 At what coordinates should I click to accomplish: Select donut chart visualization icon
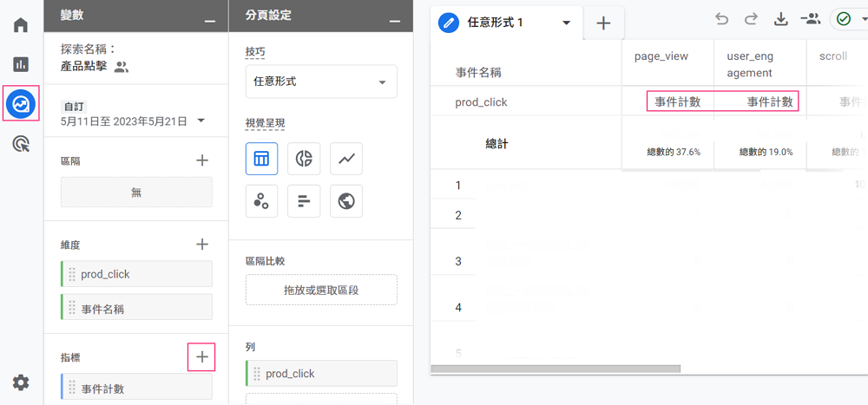(x=304, y=159)
